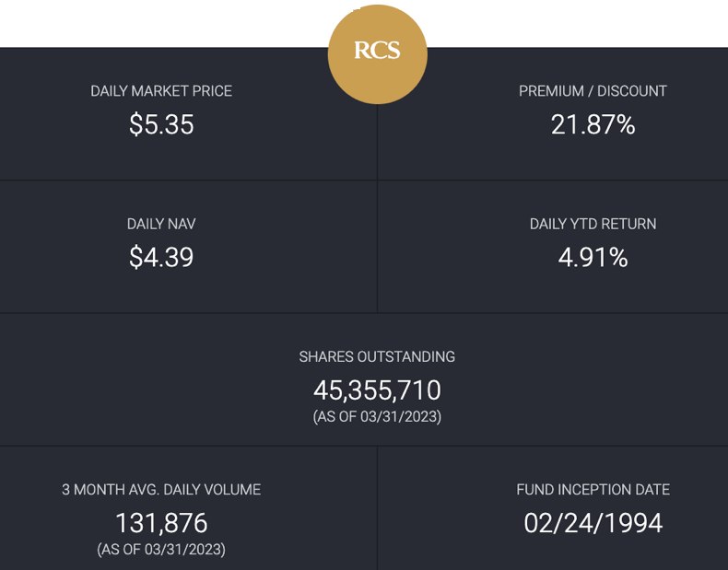Click the percent sign of the 21.87% value
Screen dimensions: 728x570
626,124
